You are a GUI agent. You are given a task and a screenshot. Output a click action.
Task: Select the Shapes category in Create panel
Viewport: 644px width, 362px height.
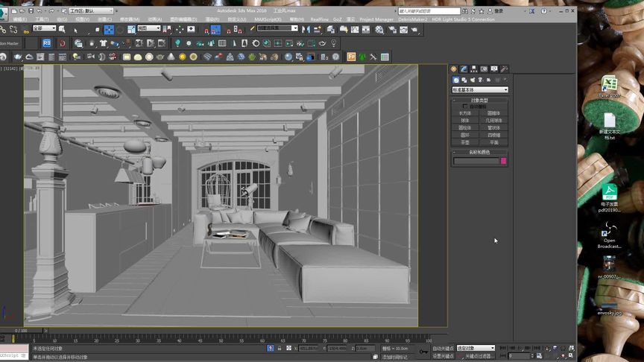(464, 80)
